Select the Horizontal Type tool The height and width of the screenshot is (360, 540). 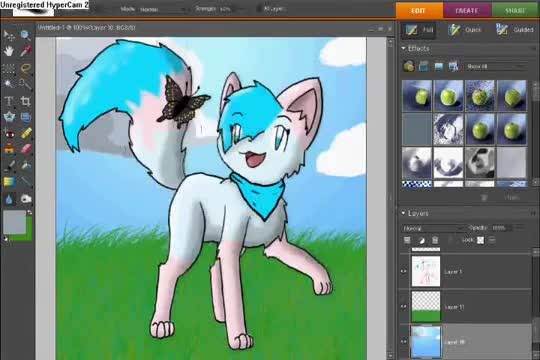coord(9,101)
